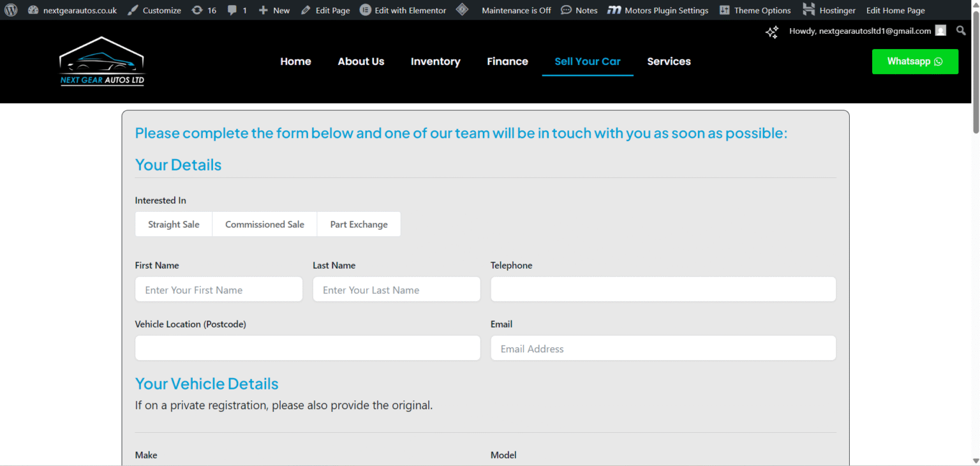Go to the Inventory nav page

tap(435, 61)
